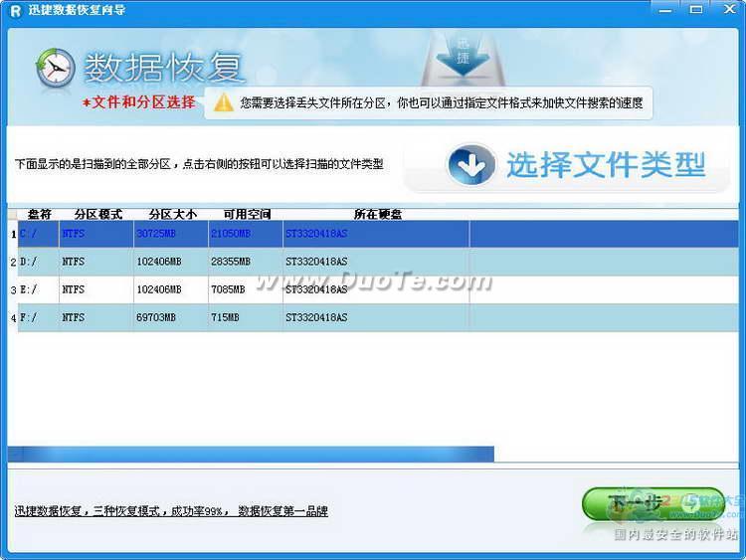This screenshot has height=560, width=746.
Task: Click the 盘符 column header
Action: (39, 214)
